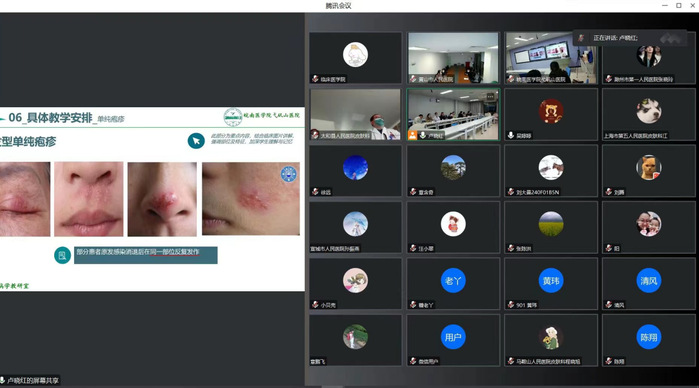Image resolution: width=699 pixels, height=388 pixels.
Task: Click the muted mic next to 清风 name
Action: click(609, 305)
